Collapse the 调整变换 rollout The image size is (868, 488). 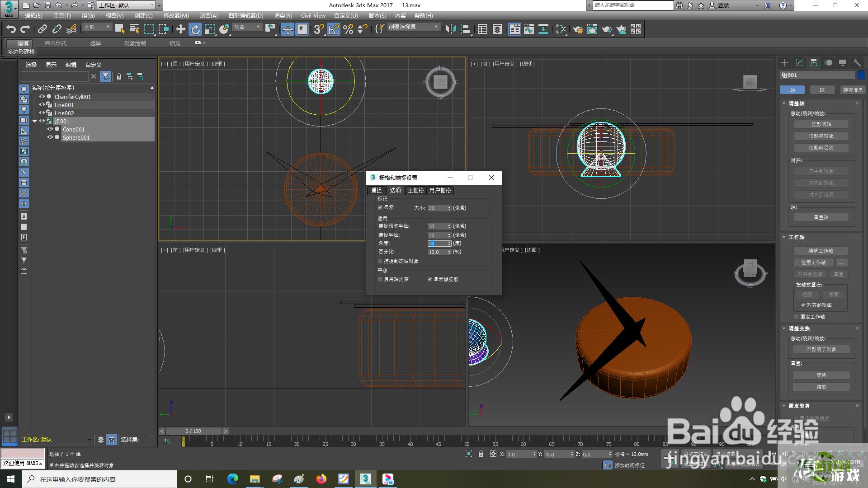pos(784,328)
